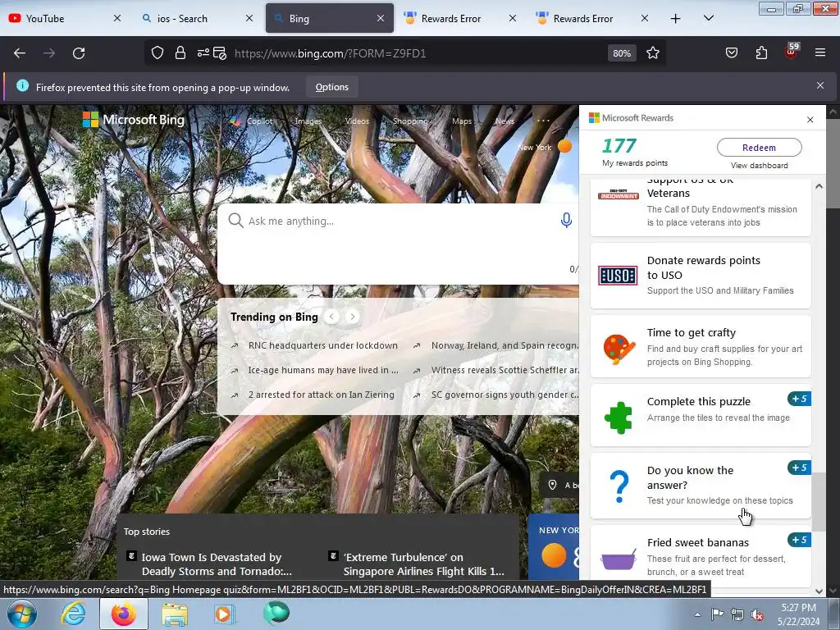Open the Firefox hamburger application menu

(x=820, y=53)
